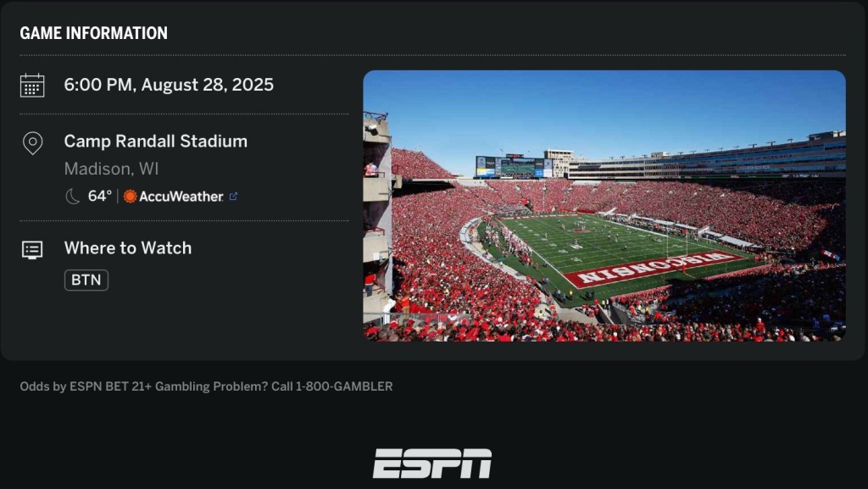This screenshot has height=489, width=868.
Task: Click the ESPN logo at the bottom
Action: [x=432, y=464]
